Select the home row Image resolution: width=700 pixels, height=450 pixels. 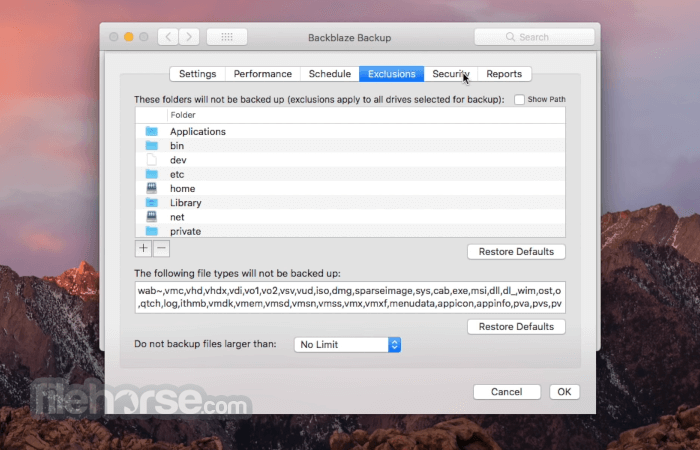[x=350, y=188]
